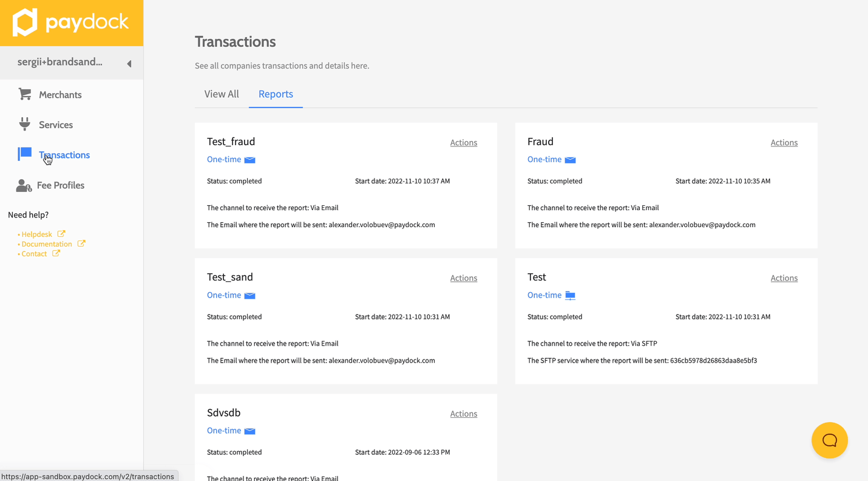Click the Fee Profiles user icon

coord(24,185)
